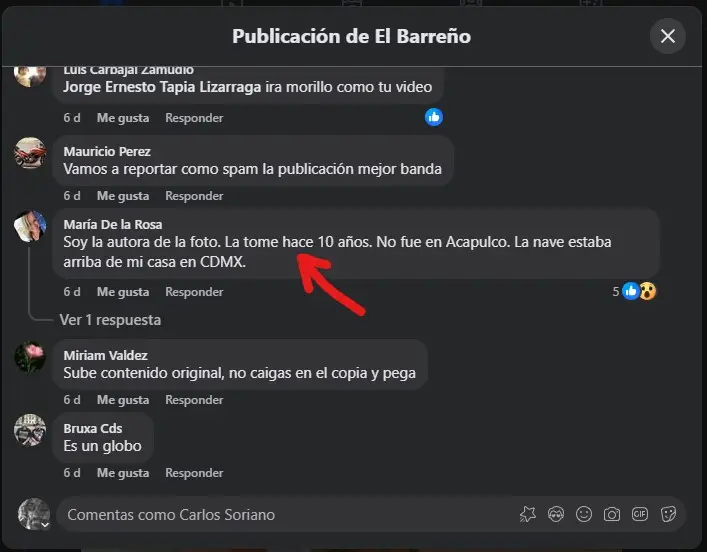Click Mauricio Perez's profile picture
The width and height of the screenshot is (707, 552).
pos(30,153)
